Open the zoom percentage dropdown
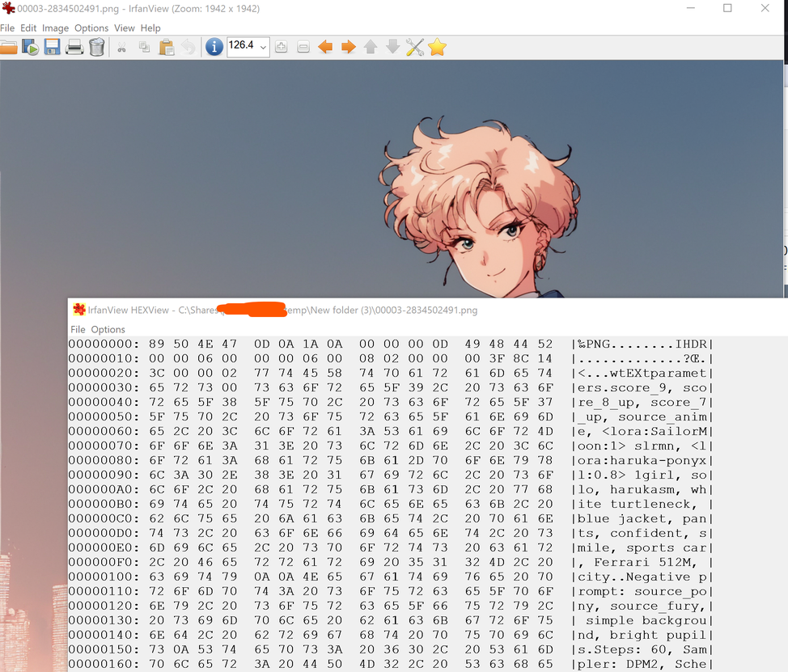The height and width of the screenshot is (672, 788). click(263, 47)
